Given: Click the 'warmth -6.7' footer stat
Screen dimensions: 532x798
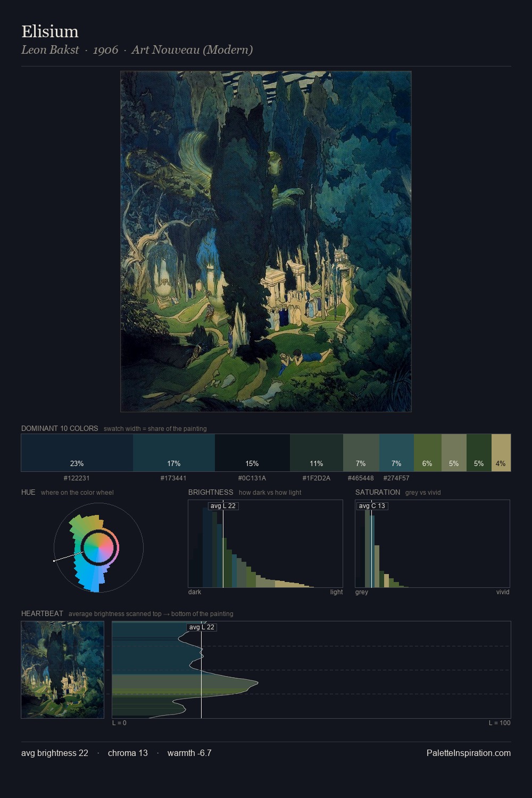Looking at the screenshot, I should (189, 753).
